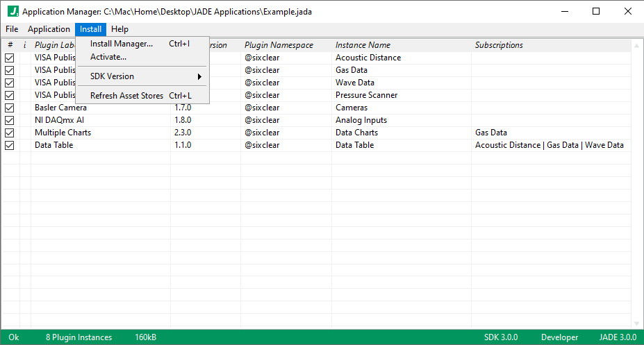Image resolution: width=644 pixels, height=345 pixels.
Task: Click the Subscriptions column header
Action: [551, 45]
